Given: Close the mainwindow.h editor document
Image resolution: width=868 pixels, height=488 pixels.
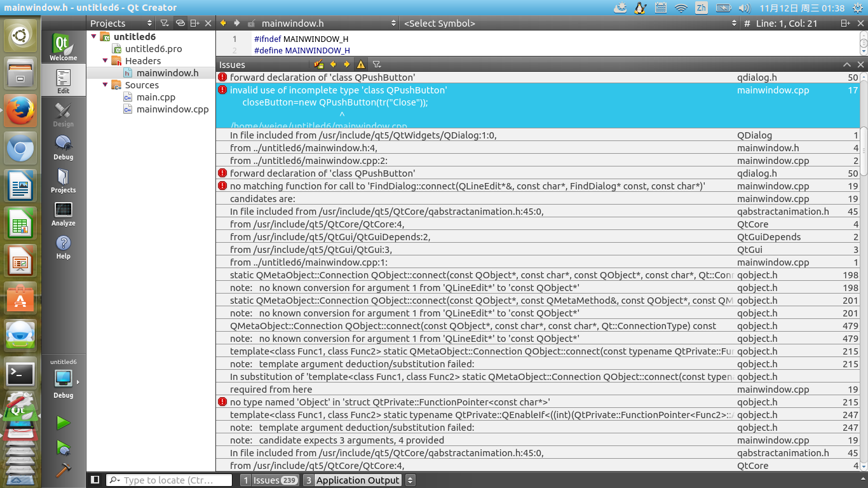Looking at the screenshot, I should pyautogui.click(x=860, y=24).
